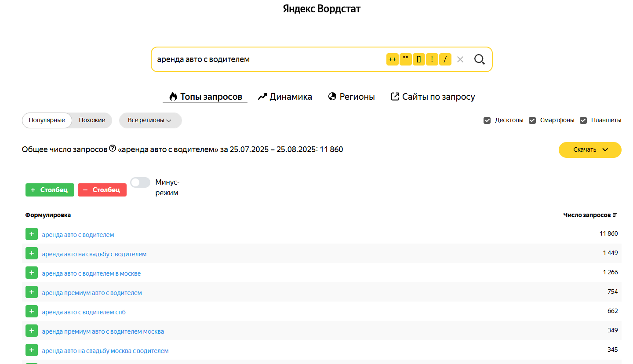Select the Популярные option
Viewport: 633px width, 364px height.
pos(47,120)
